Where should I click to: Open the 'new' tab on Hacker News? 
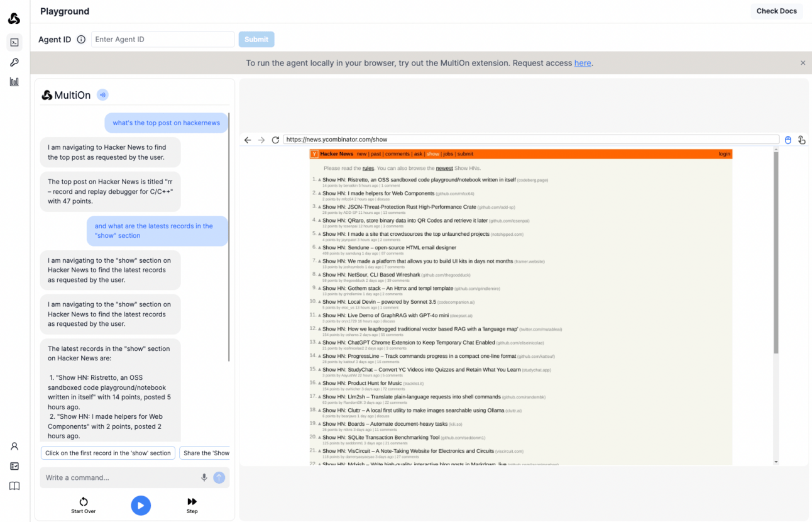click(361, 154)
